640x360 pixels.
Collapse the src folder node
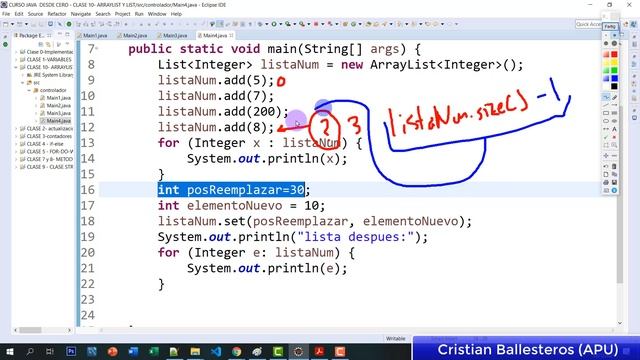point(23,82)
